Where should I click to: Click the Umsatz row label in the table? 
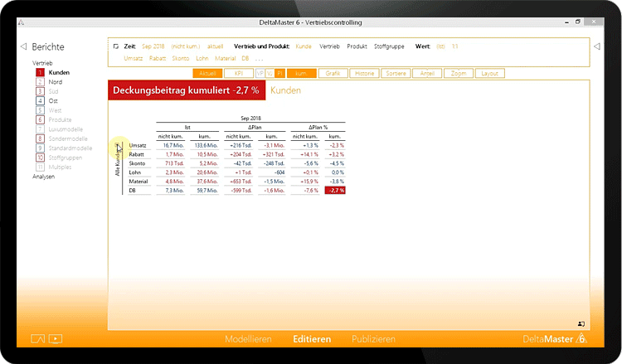coord(138,146)
